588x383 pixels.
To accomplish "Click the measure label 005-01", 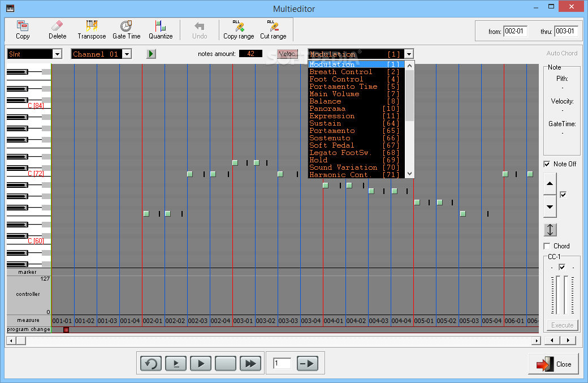I will [423, 321].
